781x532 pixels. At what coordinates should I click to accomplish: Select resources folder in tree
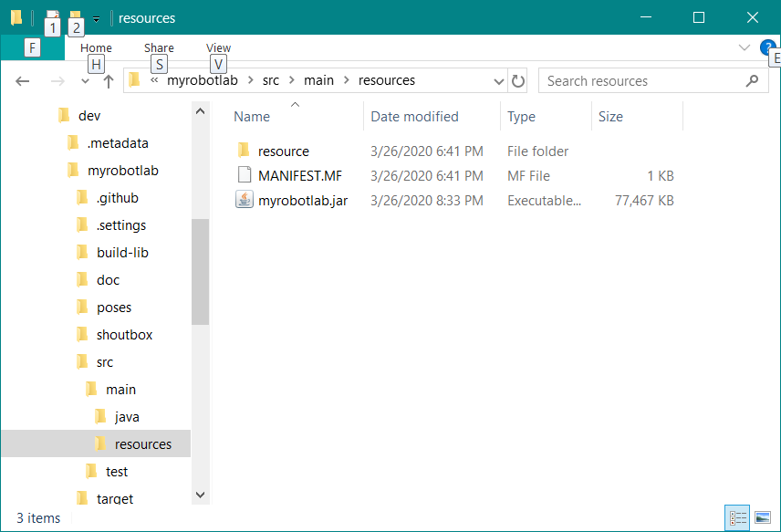click(143, 444)
